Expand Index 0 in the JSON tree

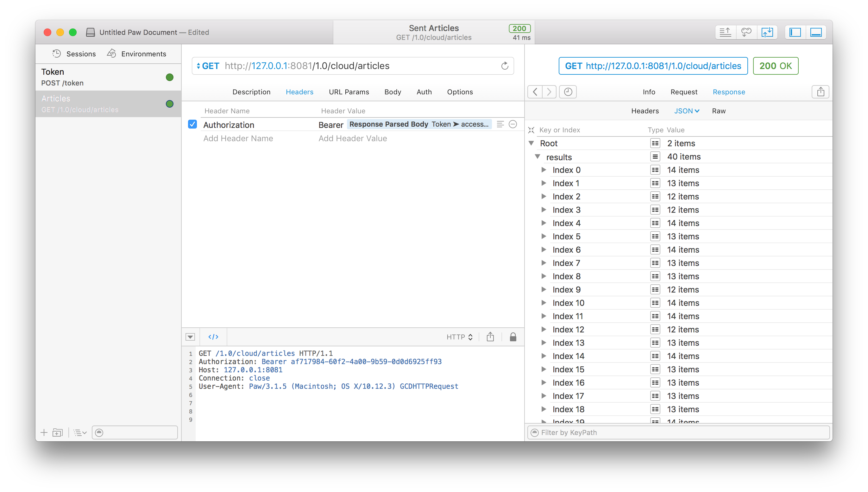544,170
